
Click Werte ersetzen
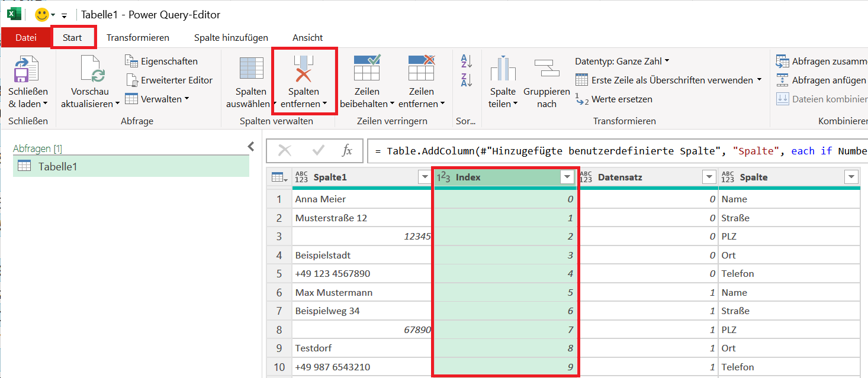[x=614, y=99]
